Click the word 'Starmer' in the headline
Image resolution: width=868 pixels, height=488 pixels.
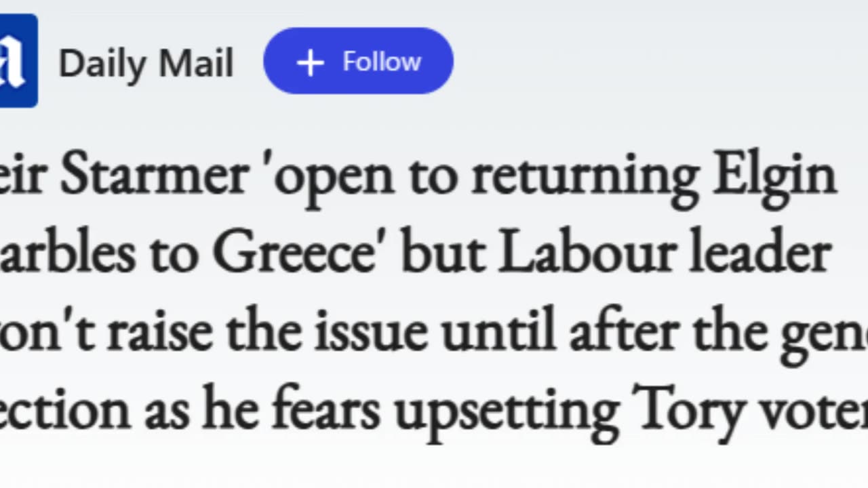[x=153, y=176]
